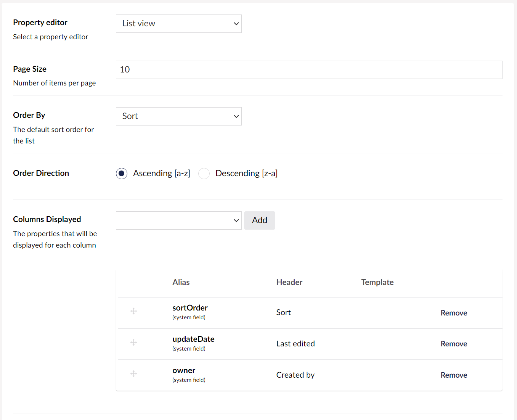Select Descending [z-a] radio button

point(204,174)
